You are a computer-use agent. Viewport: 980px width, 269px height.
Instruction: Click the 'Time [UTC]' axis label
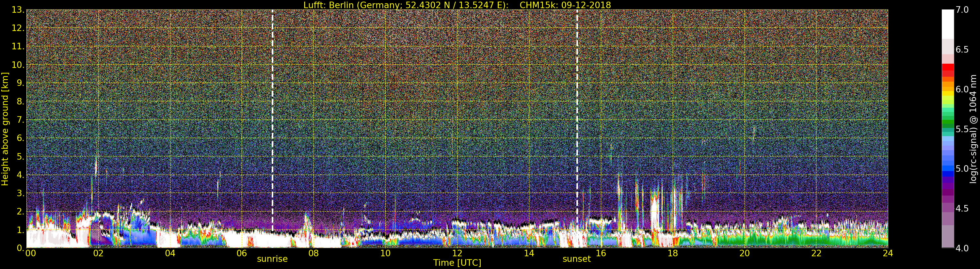457,263
